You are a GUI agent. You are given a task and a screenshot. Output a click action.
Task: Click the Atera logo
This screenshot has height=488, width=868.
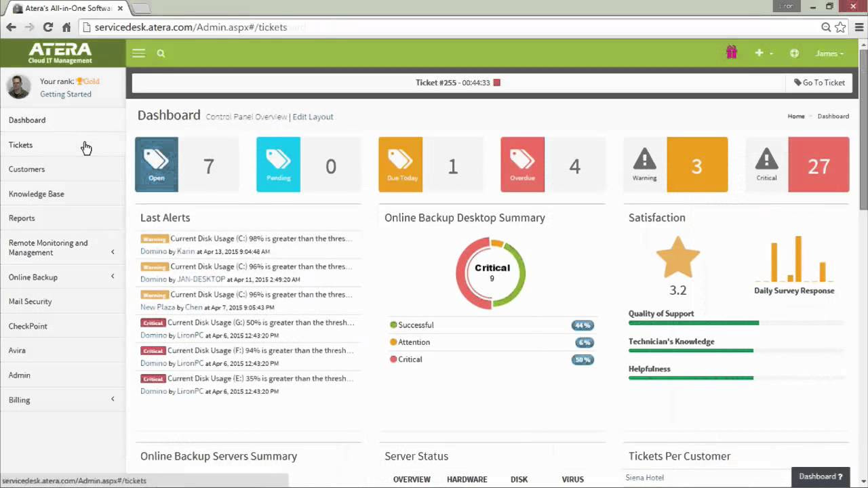(x=60, y=53)
